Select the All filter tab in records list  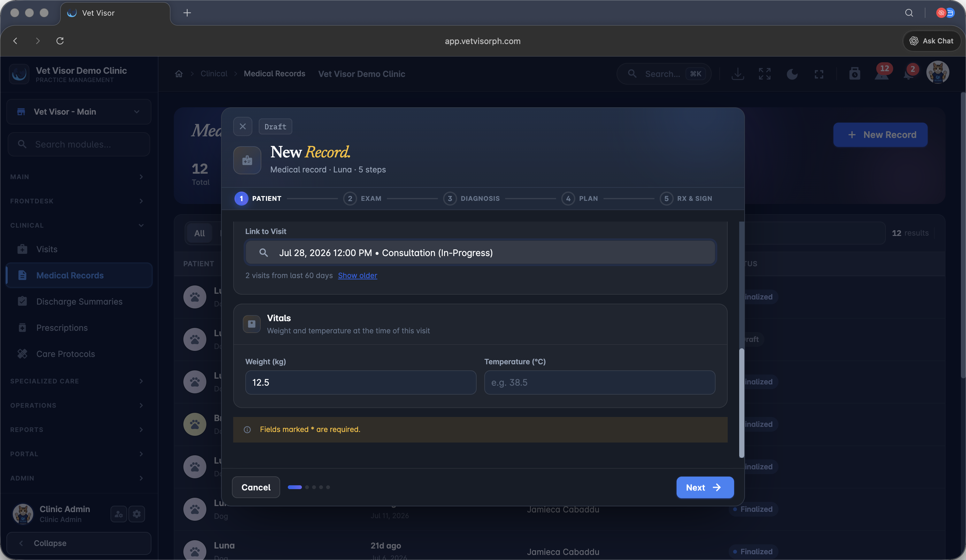(199, 233)
